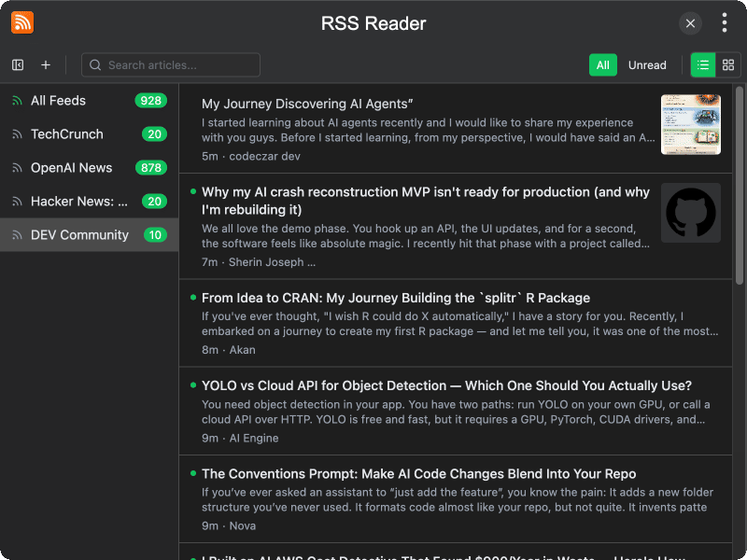
Task: Add a new feed with plus icon
Action: [x=46, y=65]
